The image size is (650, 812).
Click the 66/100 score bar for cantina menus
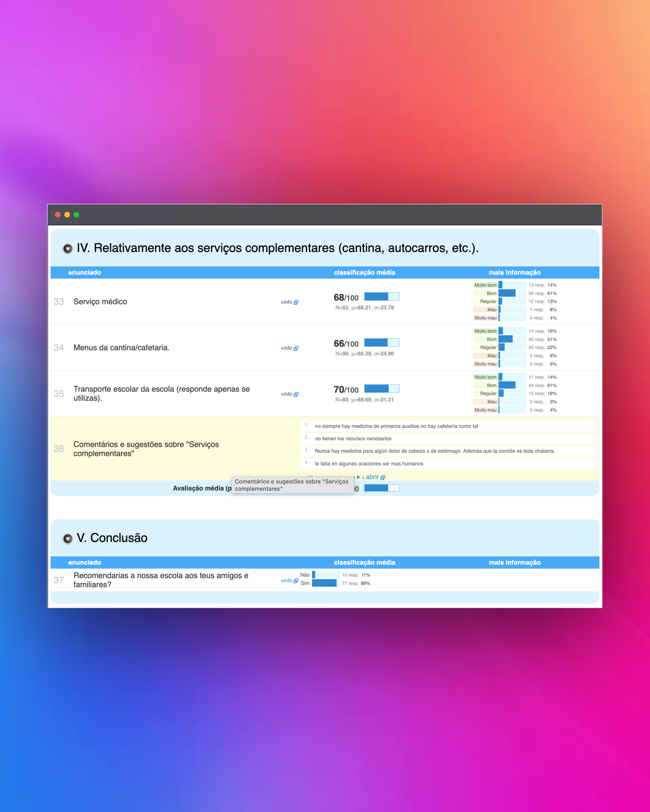click(x=381, y=342)
